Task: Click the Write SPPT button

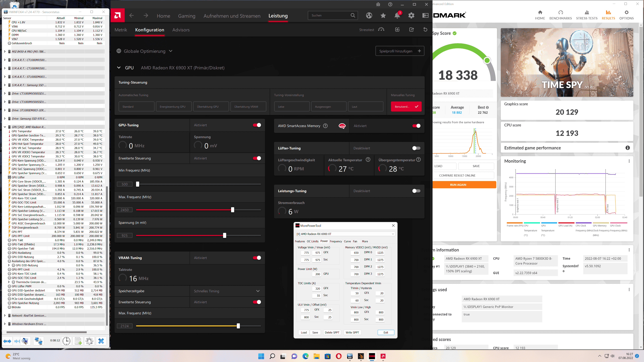Action: [352, 333]
